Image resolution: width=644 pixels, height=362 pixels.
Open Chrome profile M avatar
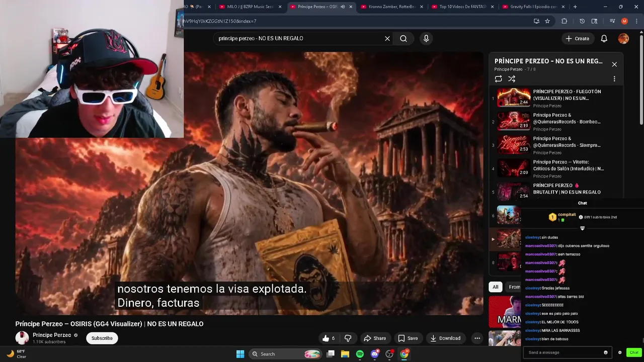tap(624, 21)
